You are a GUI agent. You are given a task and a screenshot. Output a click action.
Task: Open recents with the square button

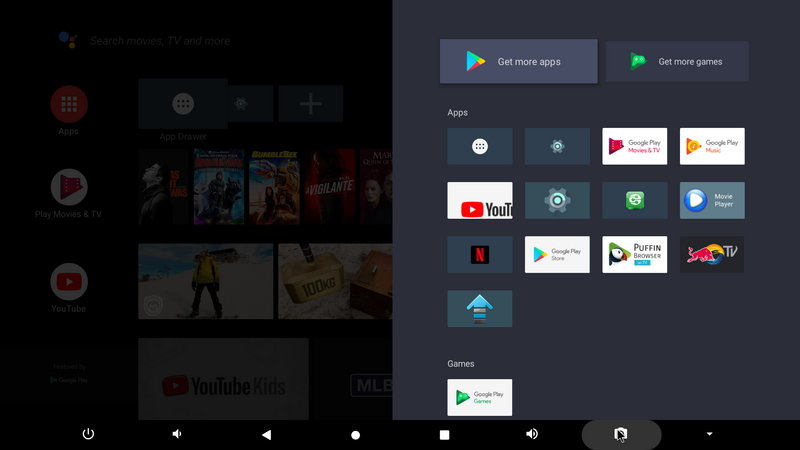pos(444,435)
